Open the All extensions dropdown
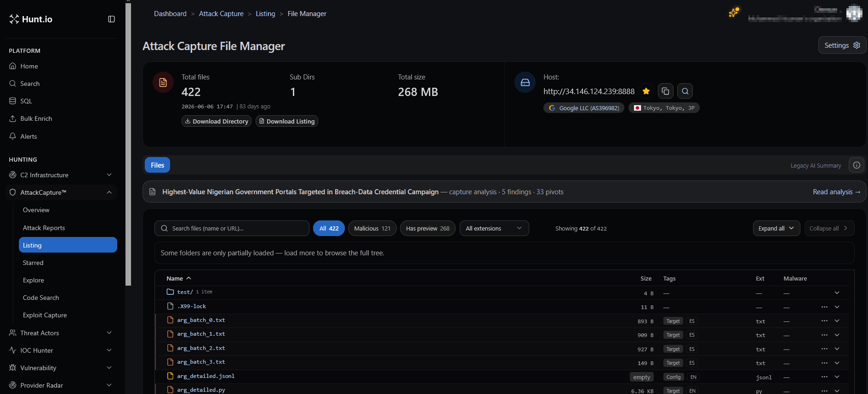 [x=494, y=228]
